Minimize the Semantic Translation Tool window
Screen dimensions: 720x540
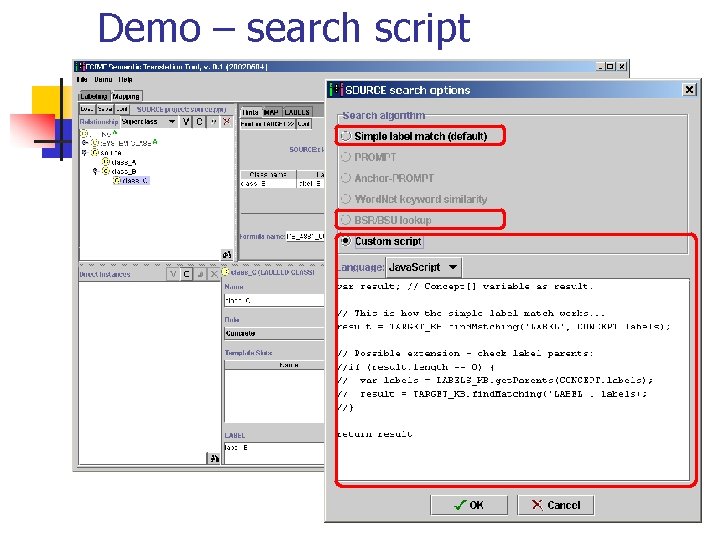(601, 66)
